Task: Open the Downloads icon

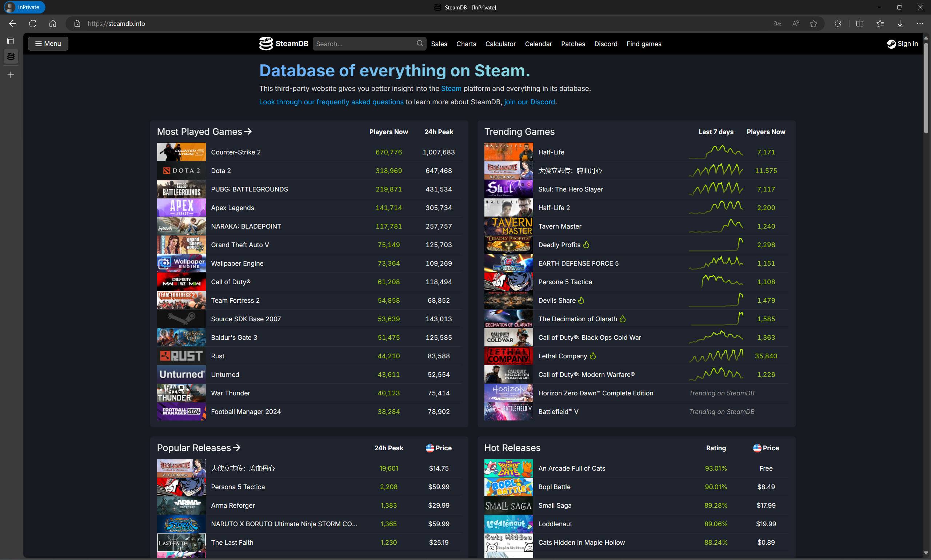Action: [900, 23]
